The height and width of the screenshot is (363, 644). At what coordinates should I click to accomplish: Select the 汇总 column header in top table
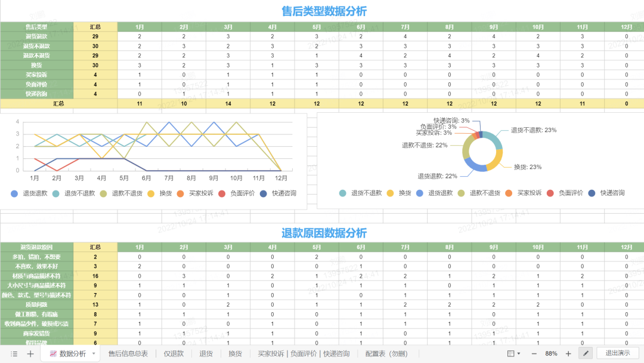pyautogui.click(x=95, y=27)
